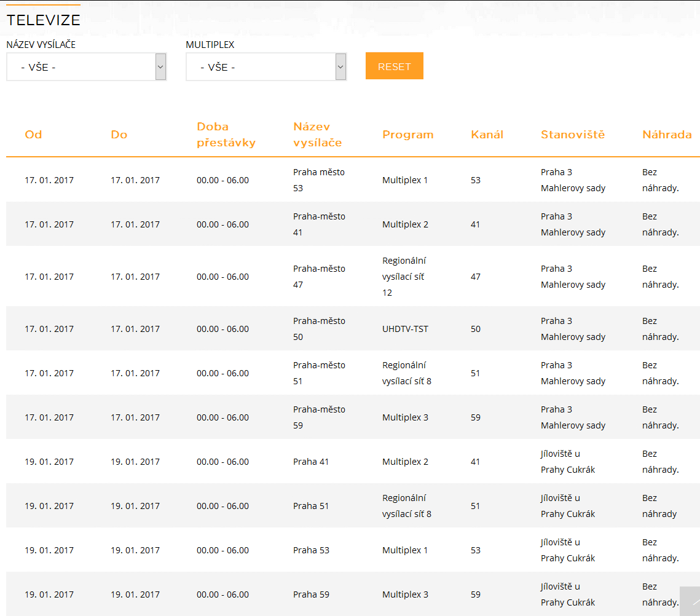Select the 'Praha-město 59' transmitter cell
This screenshot has height=616, width=700.
click(x=319, y=417)
